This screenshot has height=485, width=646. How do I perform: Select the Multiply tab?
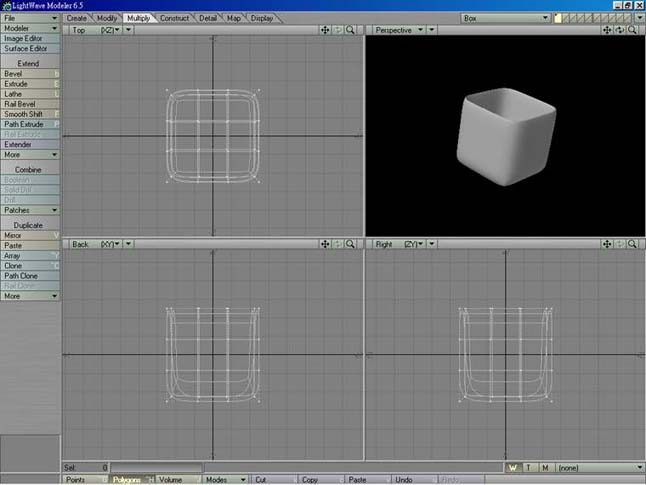coord(138,18)
